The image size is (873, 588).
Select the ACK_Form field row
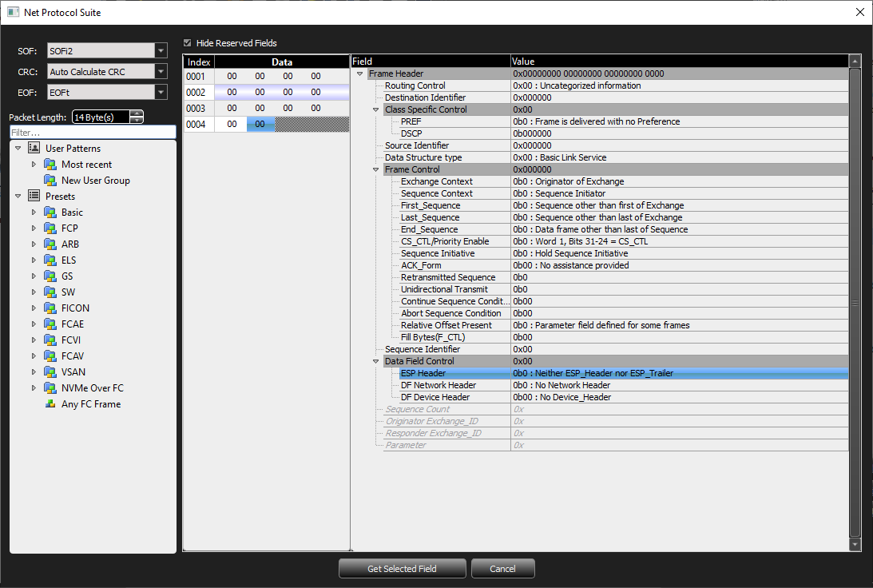[x=623, y=265]
